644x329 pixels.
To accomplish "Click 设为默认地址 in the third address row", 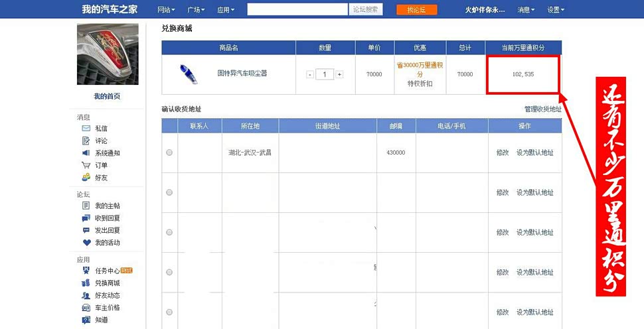I will click(x=534, y=232).
